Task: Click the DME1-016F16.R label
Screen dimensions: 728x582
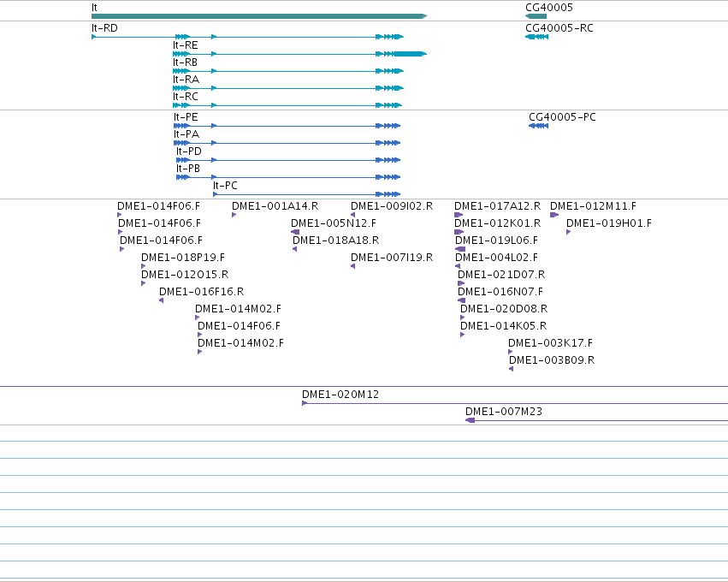Action: [x=202, y=292]
